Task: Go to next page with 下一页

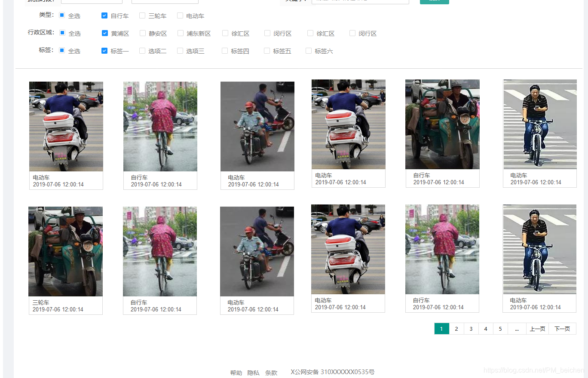Action: point(562,329)
